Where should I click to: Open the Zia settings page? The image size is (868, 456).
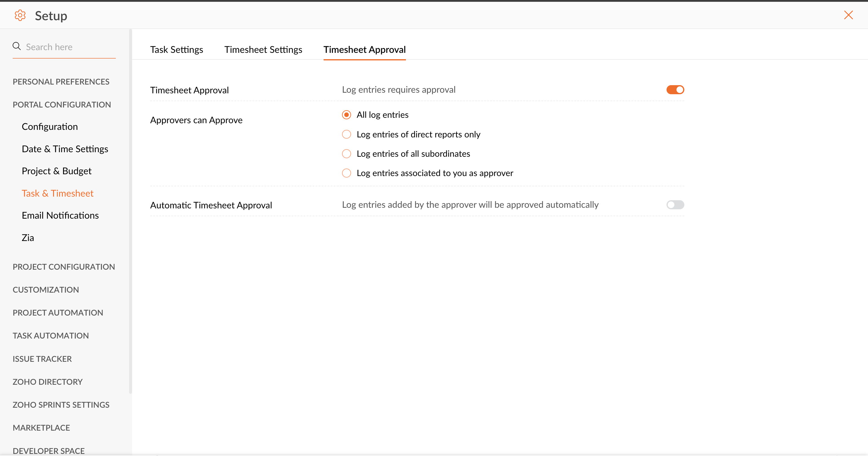tap(28, 238)
